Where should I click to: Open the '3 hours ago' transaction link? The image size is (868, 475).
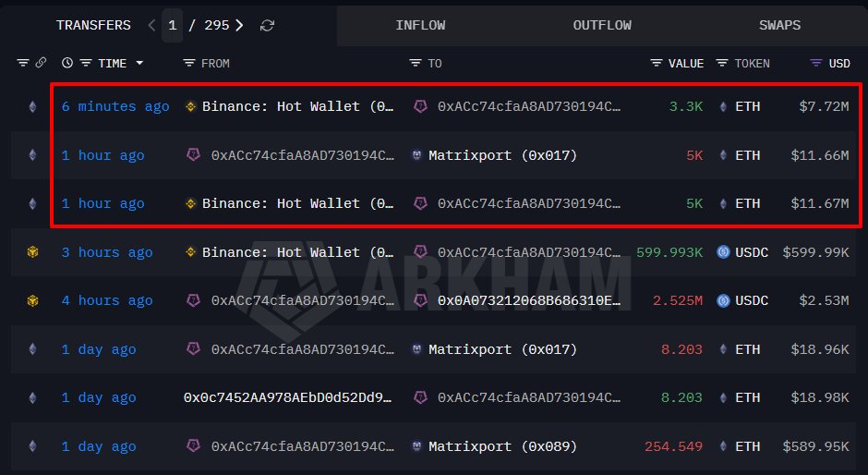[107, 252]
